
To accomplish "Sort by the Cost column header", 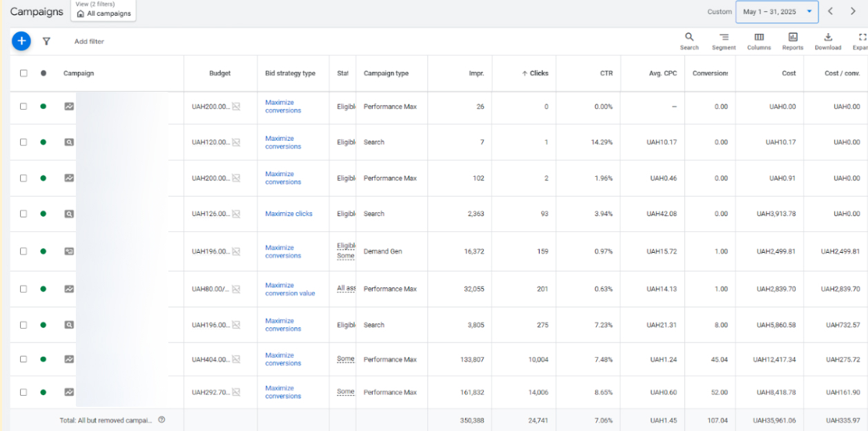I will (x=789, y=73).
